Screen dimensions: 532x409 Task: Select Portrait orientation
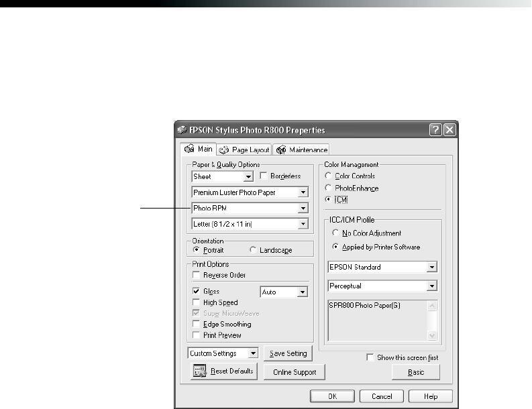pos(196,250)
